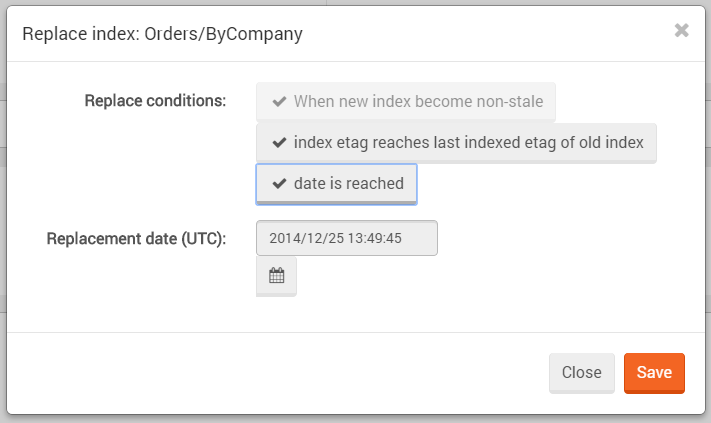The image size is (711, 423).
Task: Click checkmark icon on the index etag condition
Action: [x=279, y=142]
